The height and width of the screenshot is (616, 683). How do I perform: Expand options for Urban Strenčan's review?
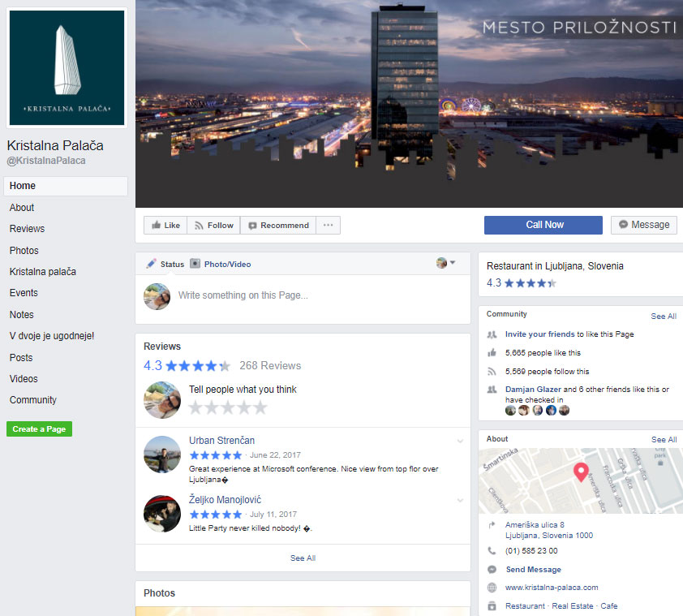(460, 442)
